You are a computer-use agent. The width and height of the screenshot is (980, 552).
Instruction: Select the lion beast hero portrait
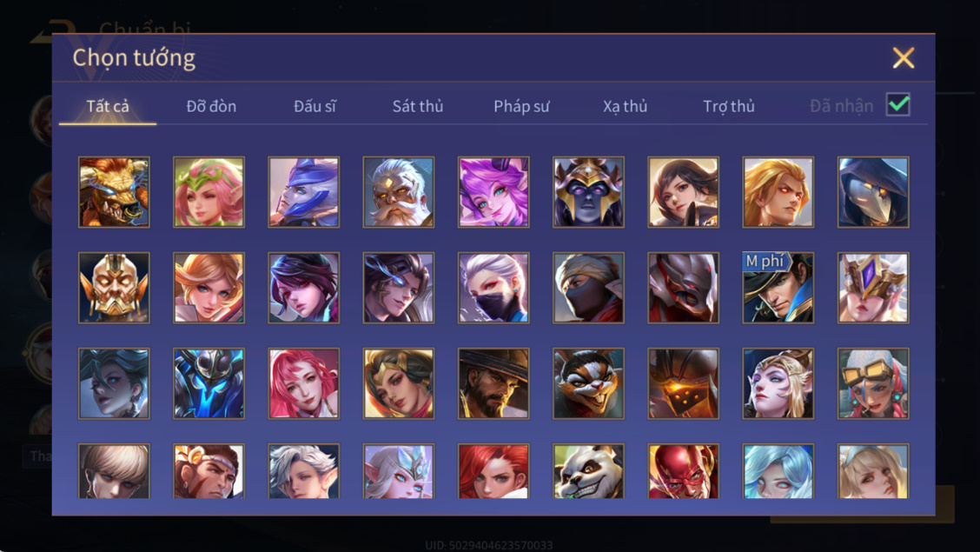pos(114,192)
